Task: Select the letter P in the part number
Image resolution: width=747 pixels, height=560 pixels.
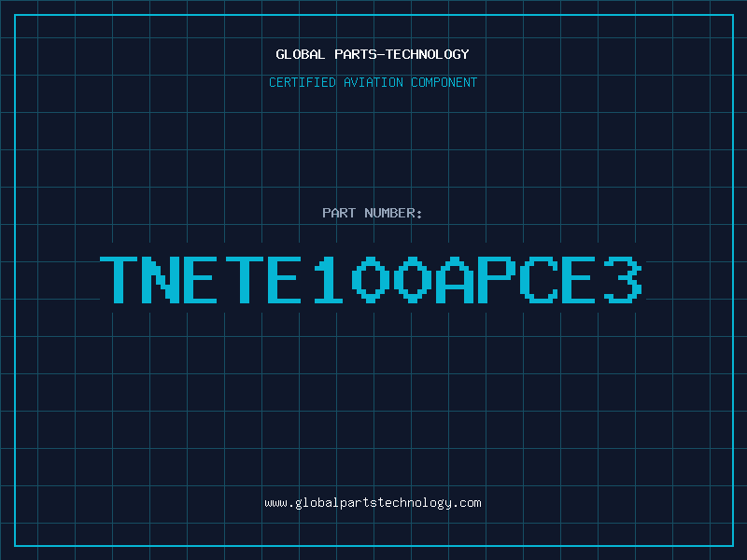Action: point(500,280)
